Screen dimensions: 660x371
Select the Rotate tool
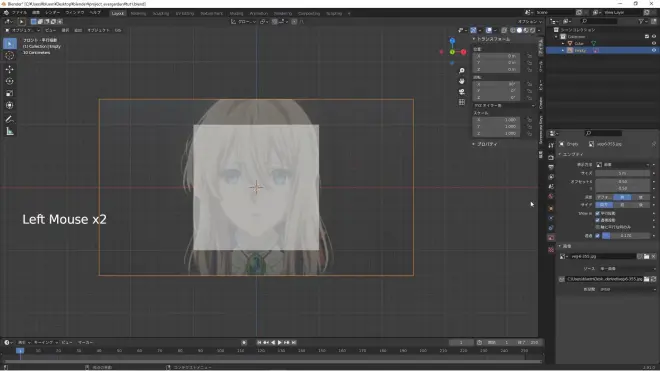[x=10, y=81]
